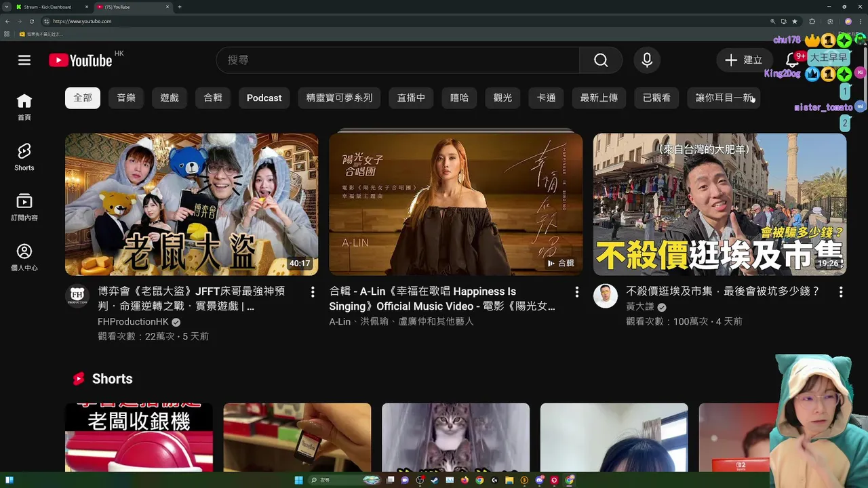Click the install app icon in address bar
The image size is (868, 488).
pos(784,21)
